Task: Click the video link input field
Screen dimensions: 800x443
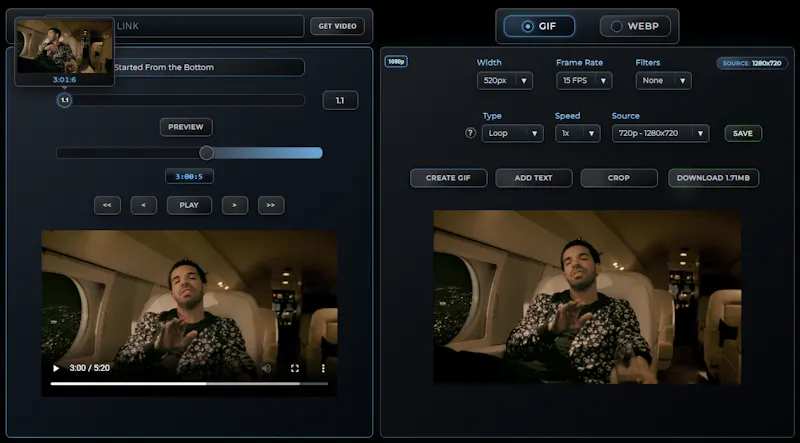Action: pyautogui.click(x=209, y=26)
